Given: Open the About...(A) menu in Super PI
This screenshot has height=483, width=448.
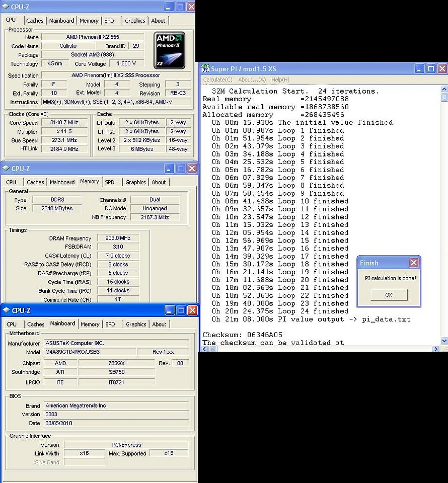Looking at the screenshot, I should [252, 79].
